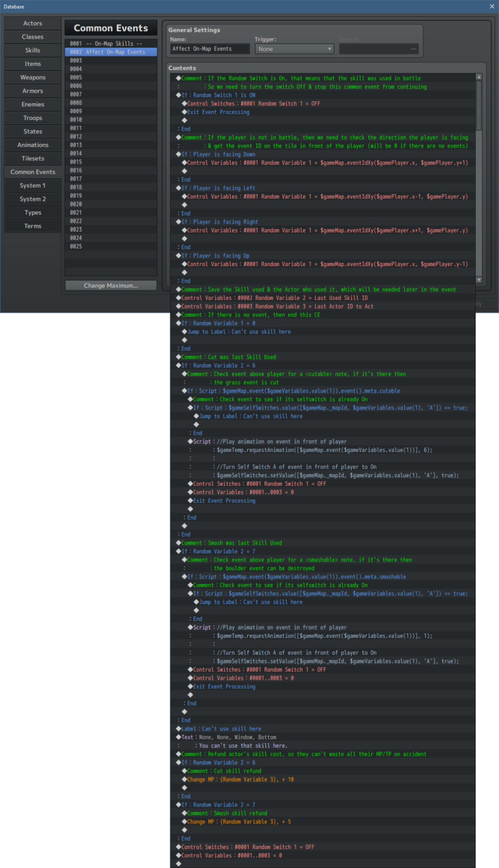Switch to the Classes tab
The width and height of the screenshot is (499, 868).
(x=33, y=37)
